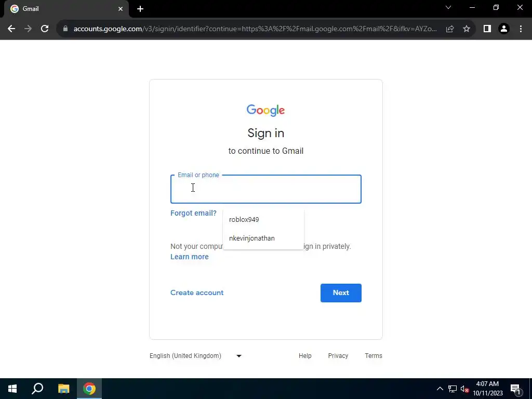Show hidden system tray icons
The width and height of the screenshot is (532, 399).
pos(440,389)
